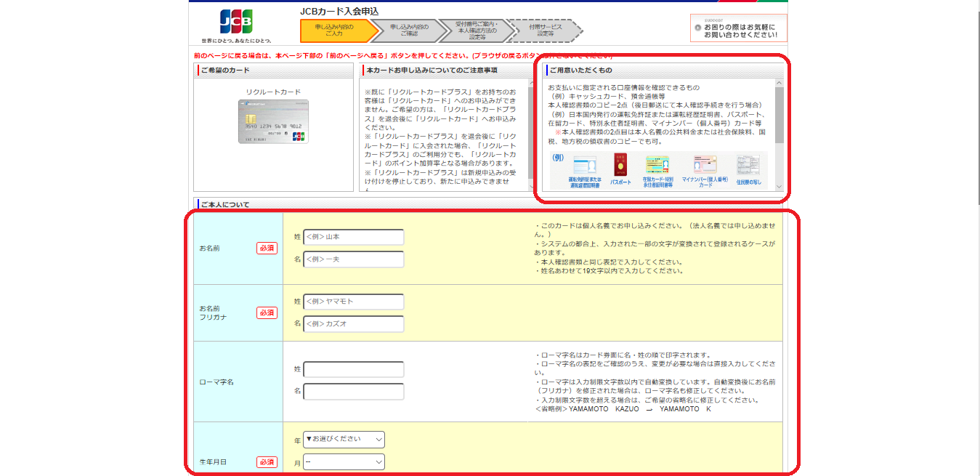Select step 申し込み内容のご確認
The image size is (980, 476).
[409, 31]
